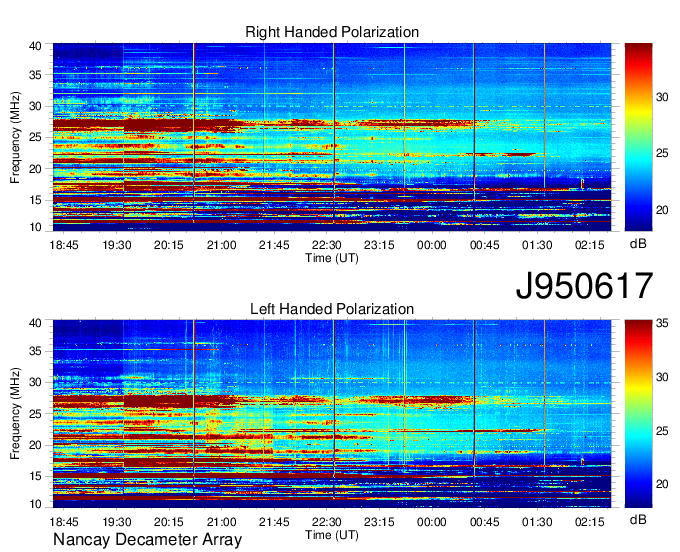This screenshot has height=552, width=680.
Task: Click the 18:45 time tick on Right Handed plot
Action: point(64,245)
